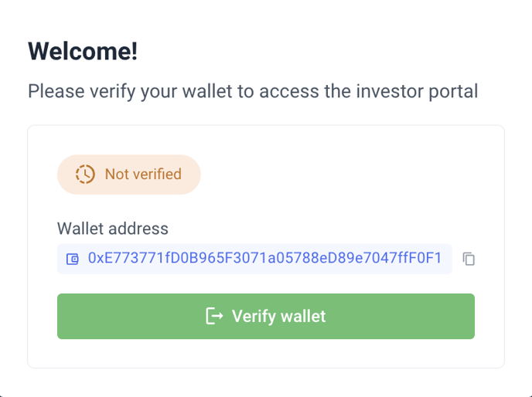This screenshot has width=532, height=397.
Task: Click the word 'investor' in the subtitle
Action: click(390, 92)
